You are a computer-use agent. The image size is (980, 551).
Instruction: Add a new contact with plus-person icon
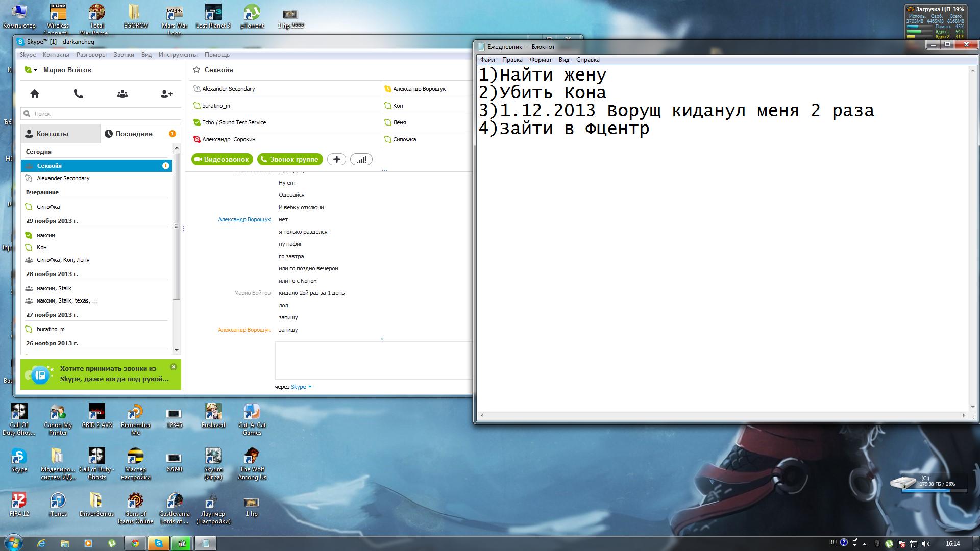[x=166, y=94]
